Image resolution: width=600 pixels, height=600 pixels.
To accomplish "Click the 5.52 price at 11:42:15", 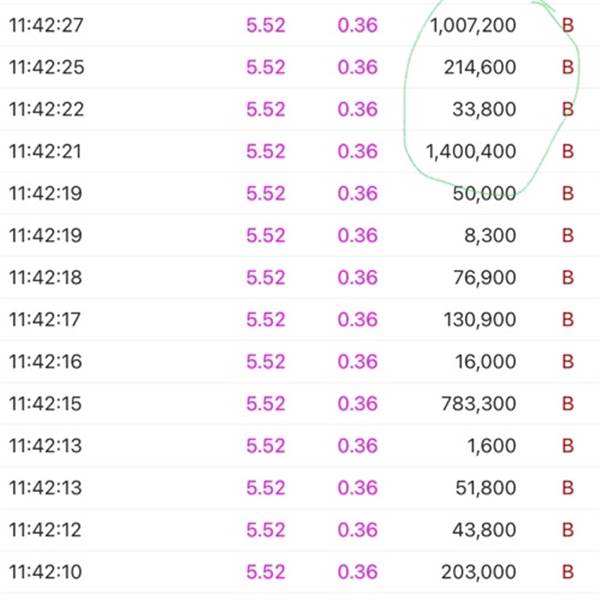I will (x=266, y=404).
